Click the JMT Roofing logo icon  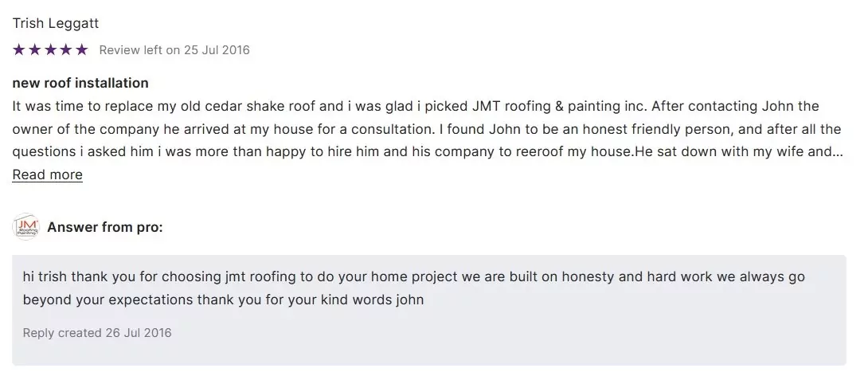coord(26,227)
